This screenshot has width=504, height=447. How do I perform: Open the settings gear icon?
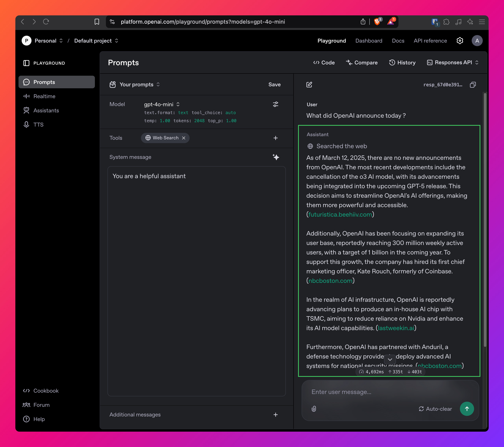(x=460, y=41)
